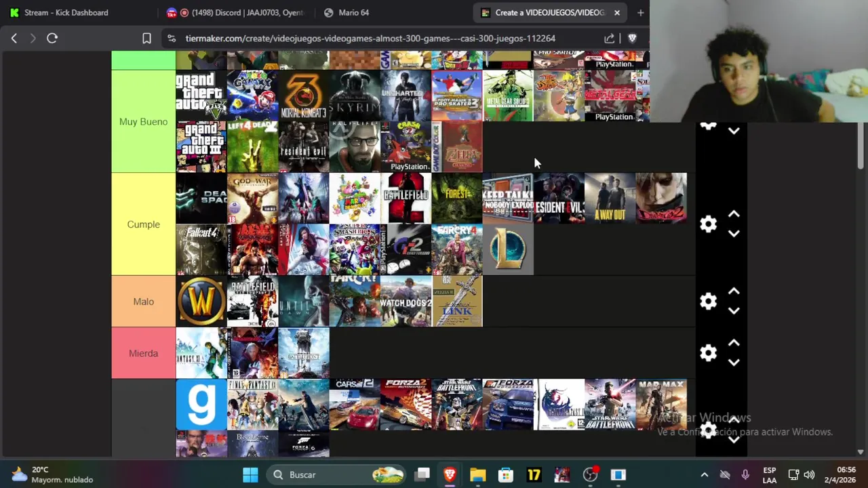Reload the TierMaker page
Viewport: 868px width, 488px height.
[52, 39]
